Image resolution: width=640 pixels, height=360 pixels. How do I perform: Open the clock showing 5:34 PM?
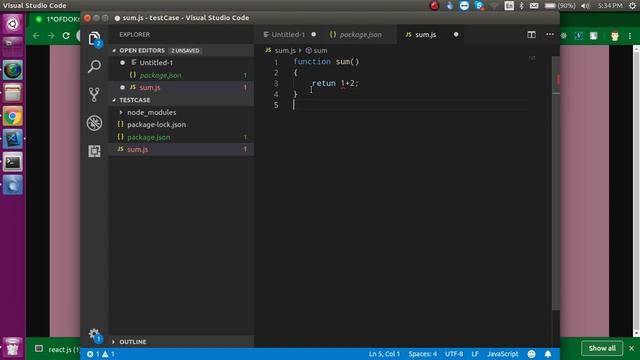[x=610, y=6]
